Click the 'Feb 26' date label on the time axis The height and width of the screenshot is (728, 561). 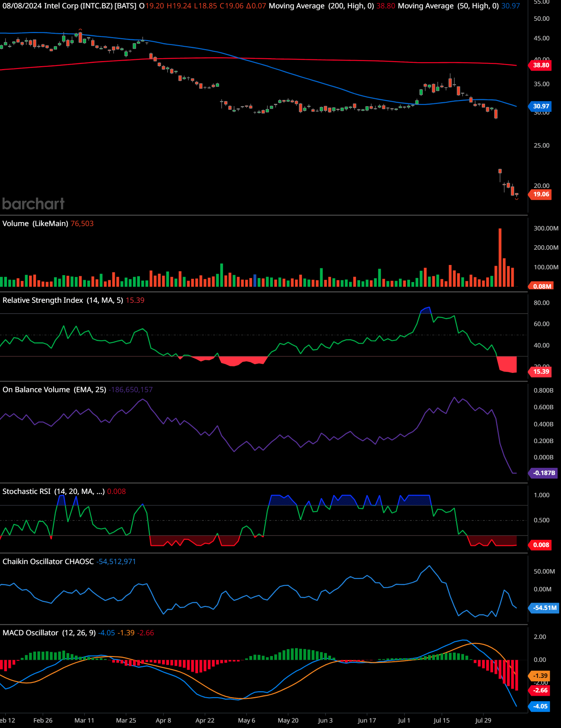(x=43, y=720)
